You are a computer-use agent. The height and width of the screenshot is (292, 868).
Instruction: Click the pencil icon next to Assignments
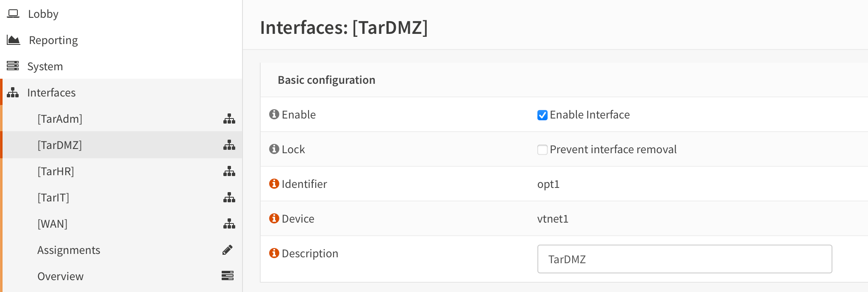pyautogui.click(x=228, y=250)
